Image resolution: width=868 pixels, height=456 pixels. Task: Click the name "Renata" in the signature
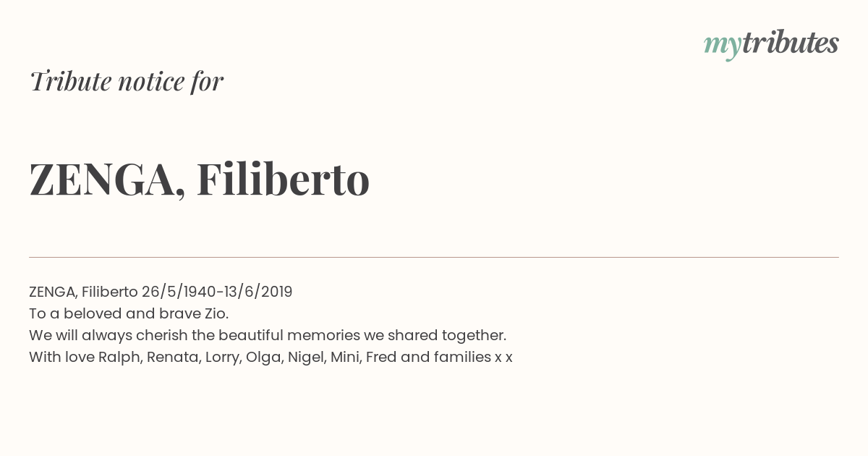click(174, 358)
